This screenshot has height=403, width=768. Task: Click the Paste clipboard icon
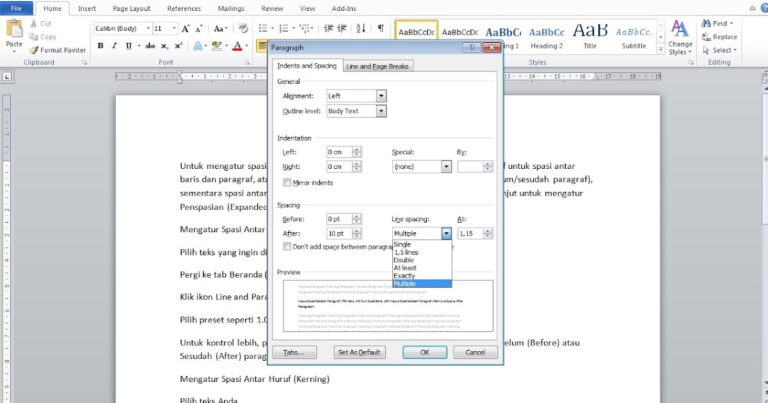click(14, 29)
